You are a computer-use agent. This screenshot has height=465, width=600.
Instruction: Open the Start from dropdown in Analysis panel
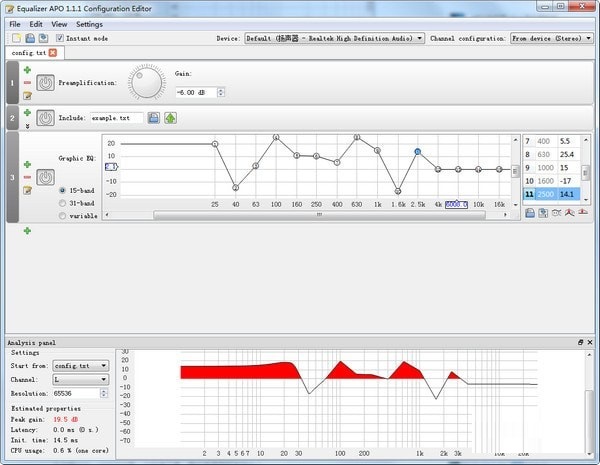coord(81,366)
